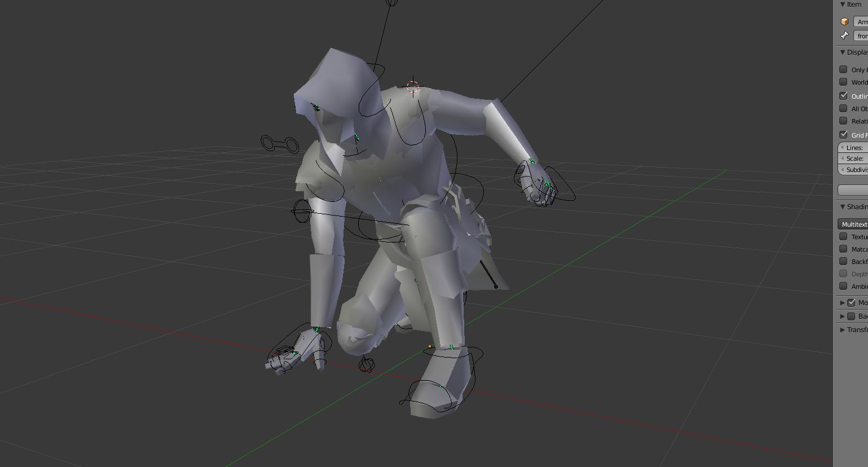The image size is (868, 467).
Task: Disable the Motion Tracking panel checkbox
Action: pyautogui.click(x=852, y=303)
